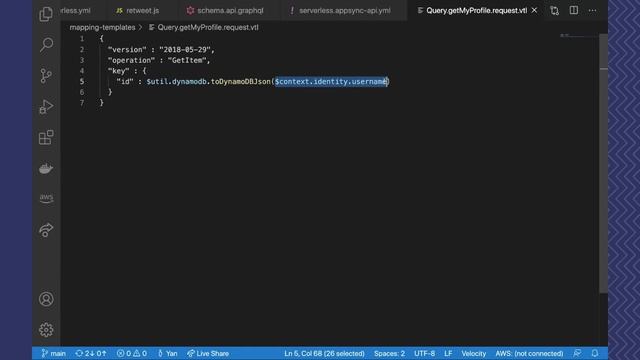Close the Query.getMyProfile.request.vtl tab
Viewport: 640px width, 360px height.
pos(534,10)
